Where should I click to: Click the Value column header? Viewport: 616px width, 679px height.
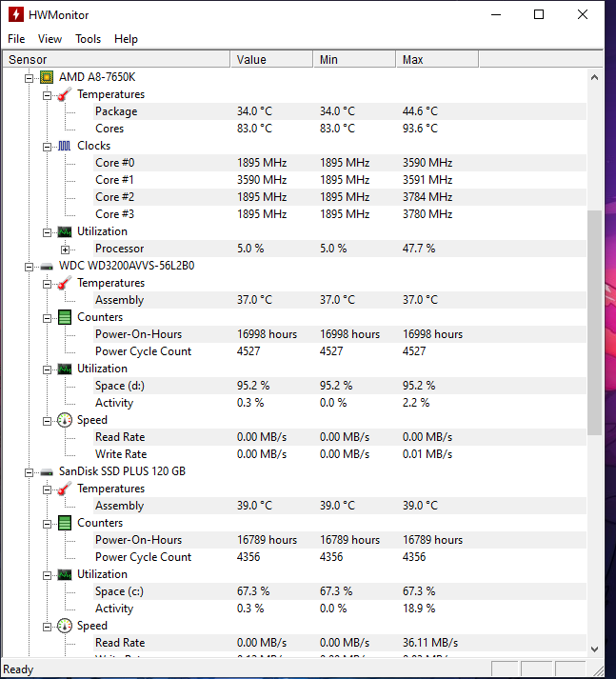(271, 59)
